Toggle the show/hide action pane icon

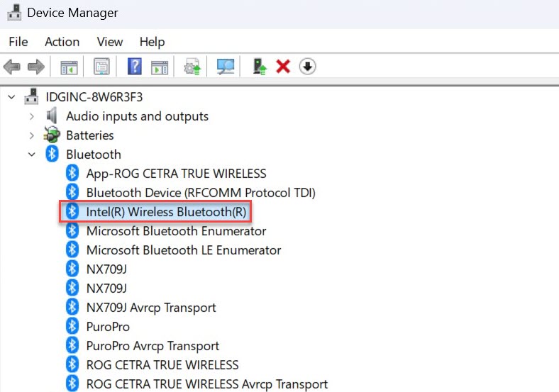point(160,67)
